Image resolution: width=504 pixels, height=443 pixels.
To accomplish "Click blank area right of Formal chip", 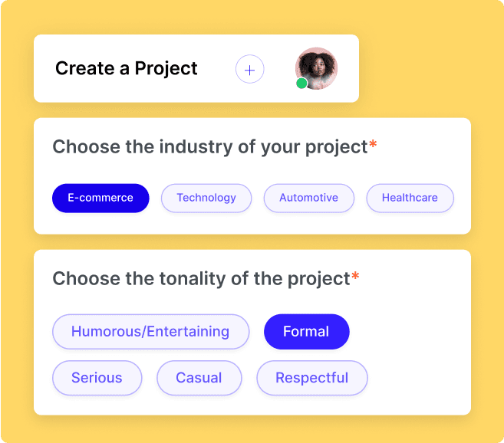I will click(x=408, y=332).
